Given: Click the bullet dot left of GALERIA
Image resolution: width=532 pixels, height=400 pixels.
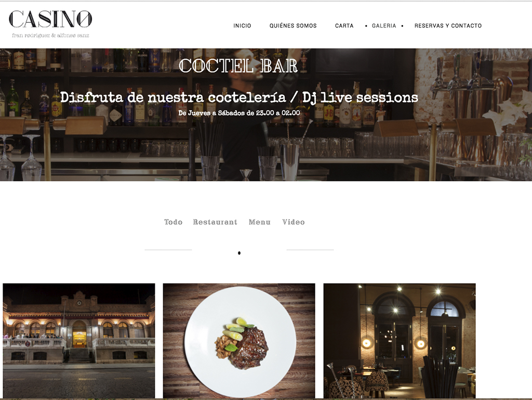Looking at the screenshot, I should [x=366, y=26].
